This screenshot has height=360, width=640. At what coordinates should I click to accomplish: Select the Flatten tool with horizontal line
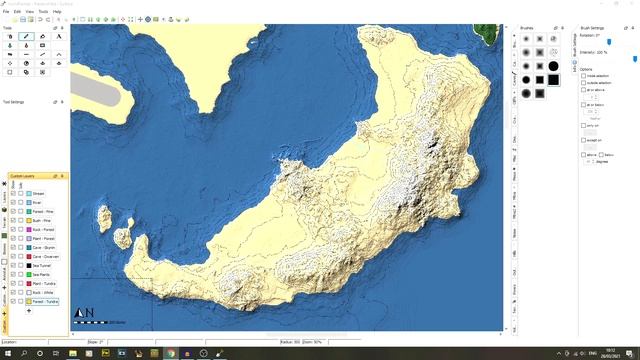26,54
